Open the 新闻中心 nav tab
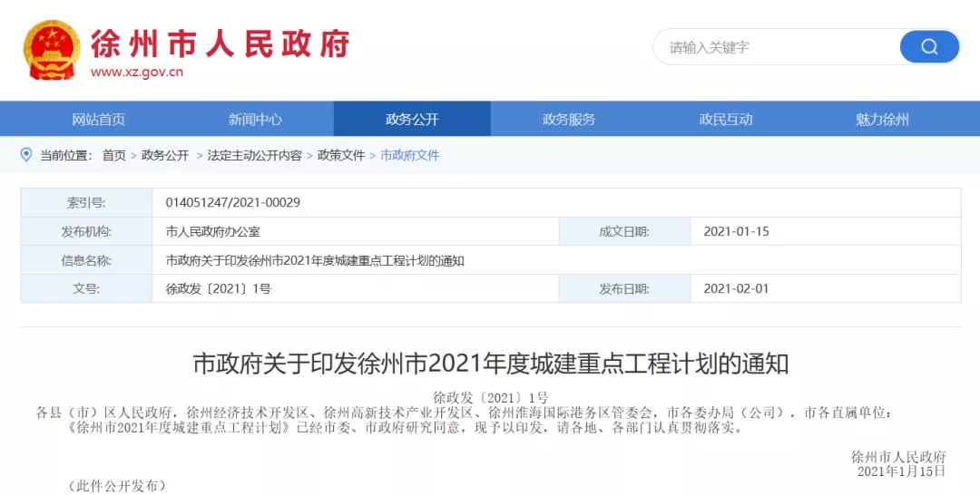980x495 pixels. click(x=255, y=120)
